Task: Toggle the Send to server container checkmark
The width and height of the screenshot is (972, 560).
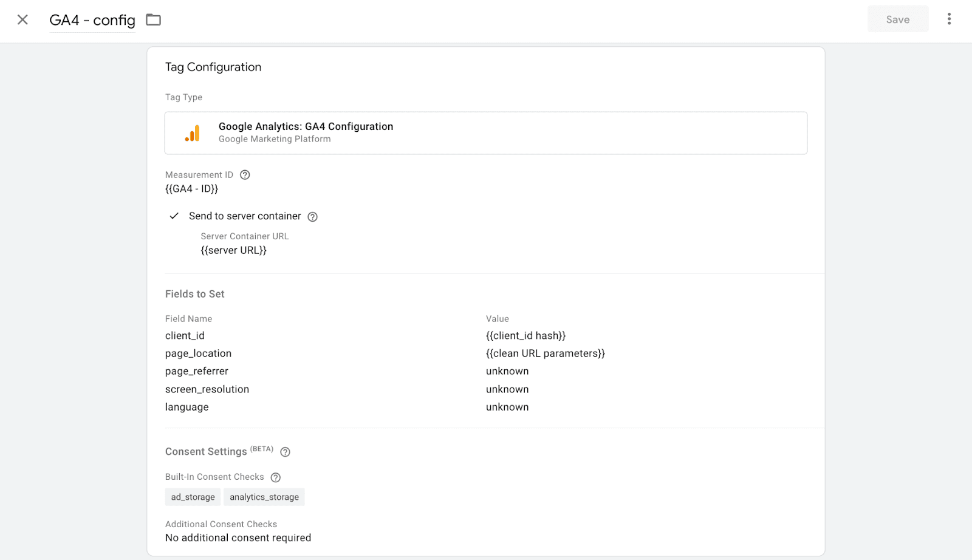Action: coord(174,216)
